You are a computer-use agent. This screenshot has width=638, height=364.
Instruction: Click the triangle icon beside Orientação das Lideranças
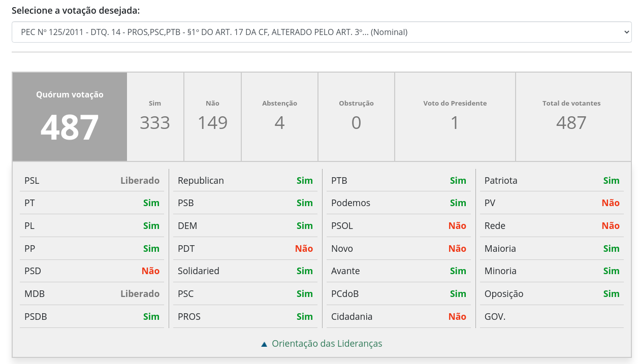(x=264, y=344)
